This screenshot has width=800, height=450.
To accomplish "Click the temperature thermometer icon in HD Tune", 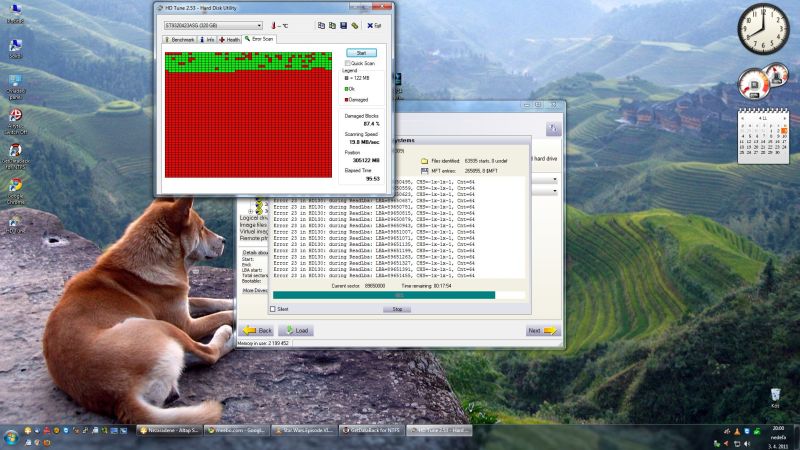I will [272, 25].
